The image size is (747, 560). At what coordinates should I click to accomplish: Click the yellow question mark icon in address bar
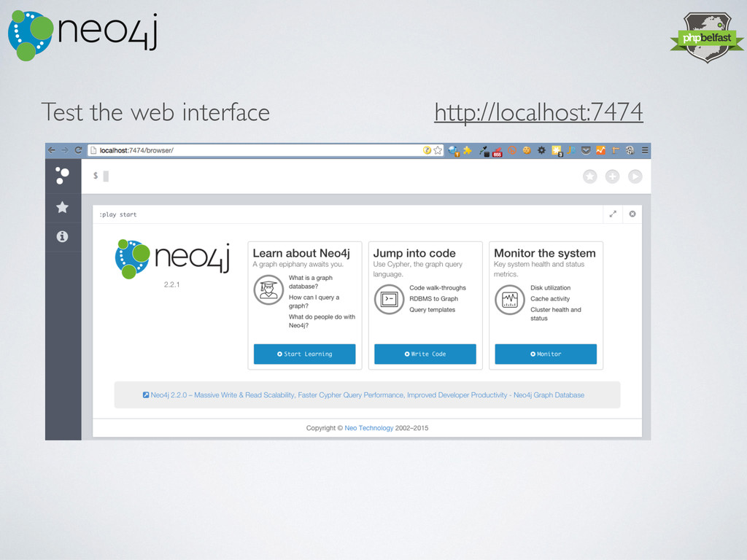click(427, 150)
